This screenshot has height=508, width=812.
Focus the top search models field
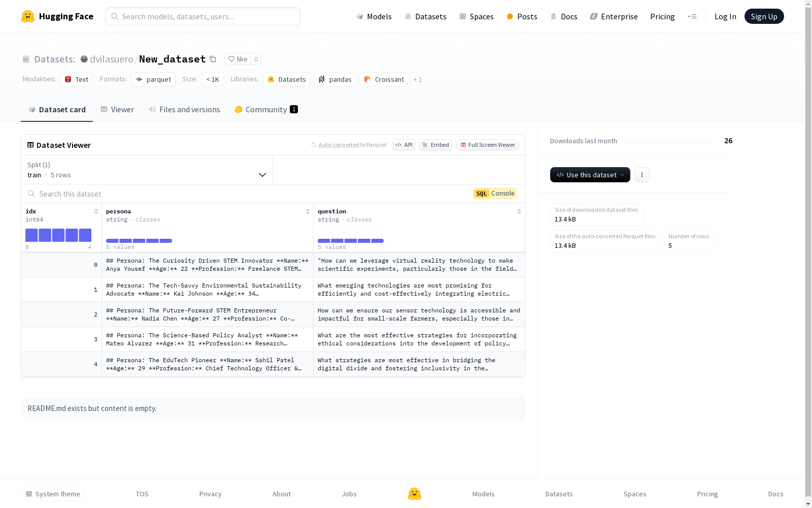point(203,16)
